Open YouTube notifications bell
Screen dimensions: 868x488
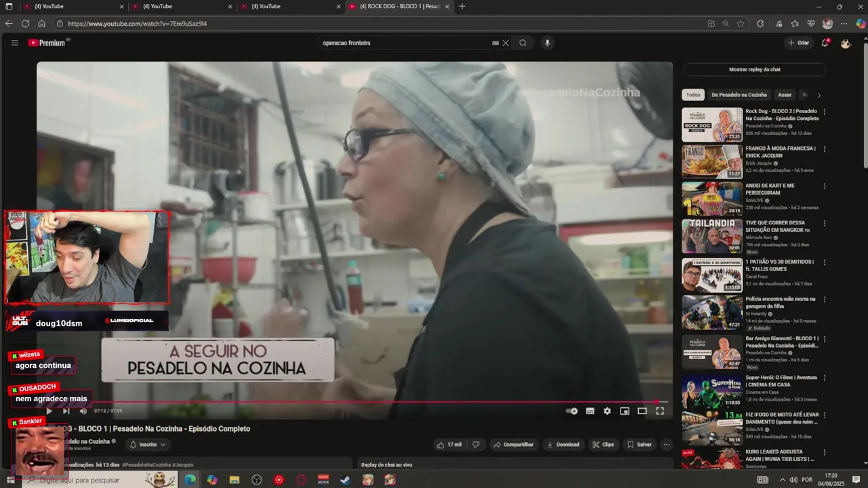pos(825,43)
